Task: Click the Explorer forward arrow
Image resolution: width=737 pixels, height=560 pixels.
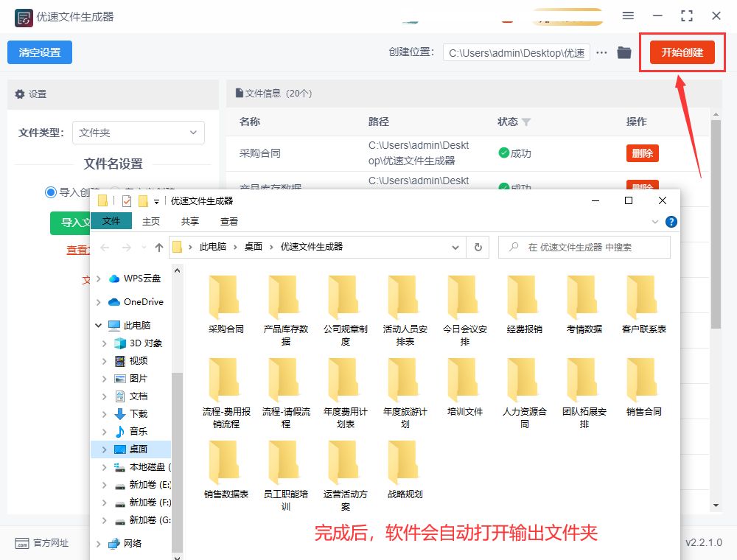Action: point(127,247)
